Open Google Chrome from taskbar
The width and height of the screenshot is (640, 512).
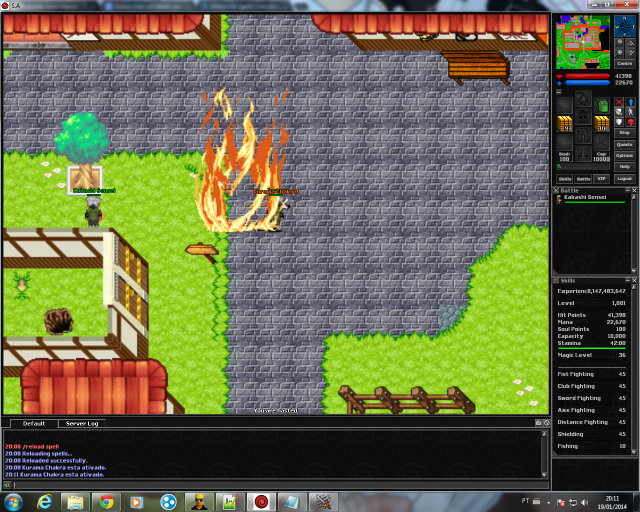pyautogui.click(x=107, y=502)
